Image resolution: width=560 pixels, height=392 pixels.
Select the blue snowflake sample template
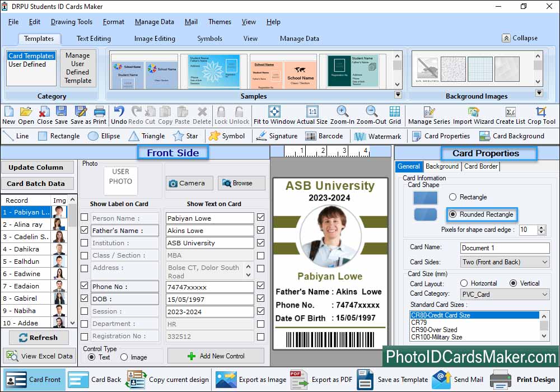click(213, 71)
